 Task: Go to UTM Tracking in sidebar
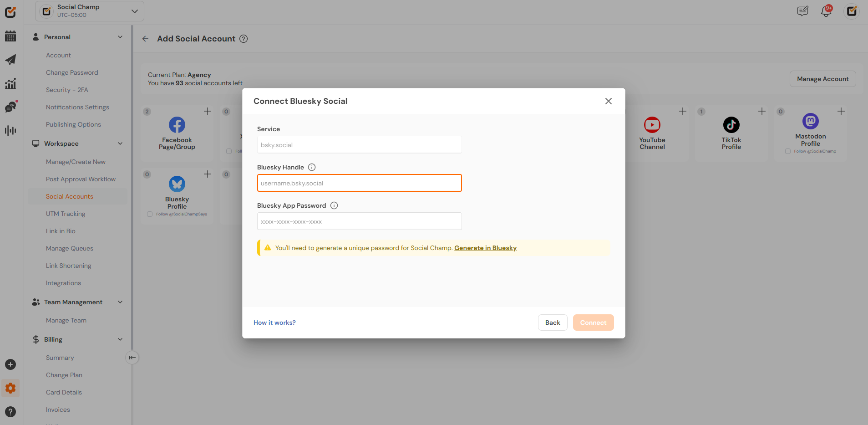[x=66, y=214]
